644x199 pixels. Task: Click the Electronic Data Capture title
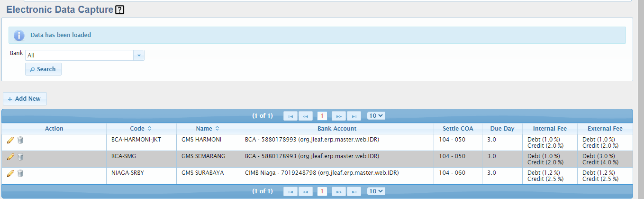(60, 9)
